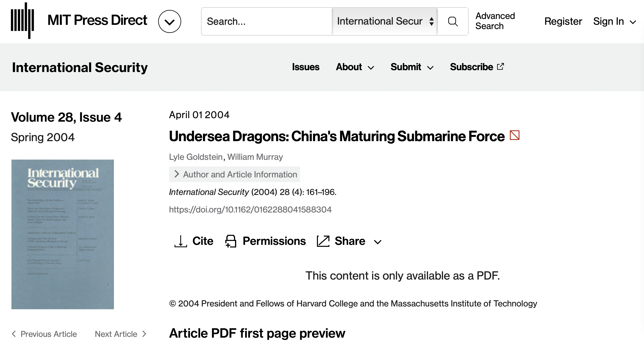Click the Article PDF first page preview heading

257,333
